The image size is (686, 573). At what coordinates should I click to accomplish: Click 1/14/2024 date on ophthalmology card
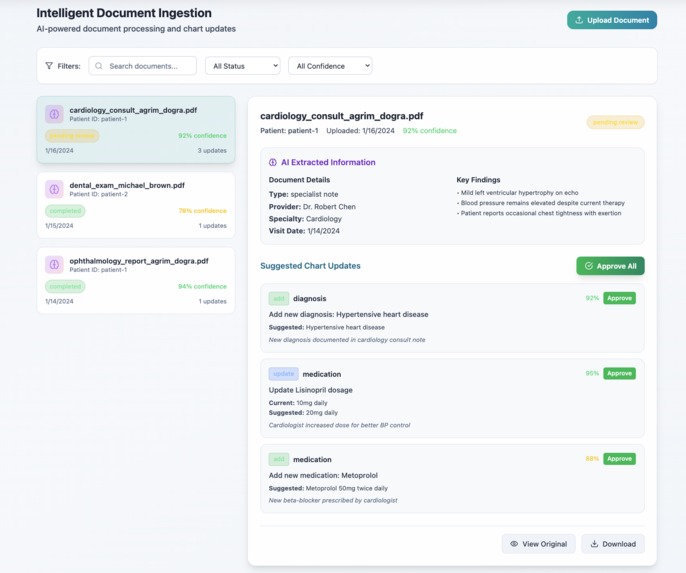coord(59,301)
